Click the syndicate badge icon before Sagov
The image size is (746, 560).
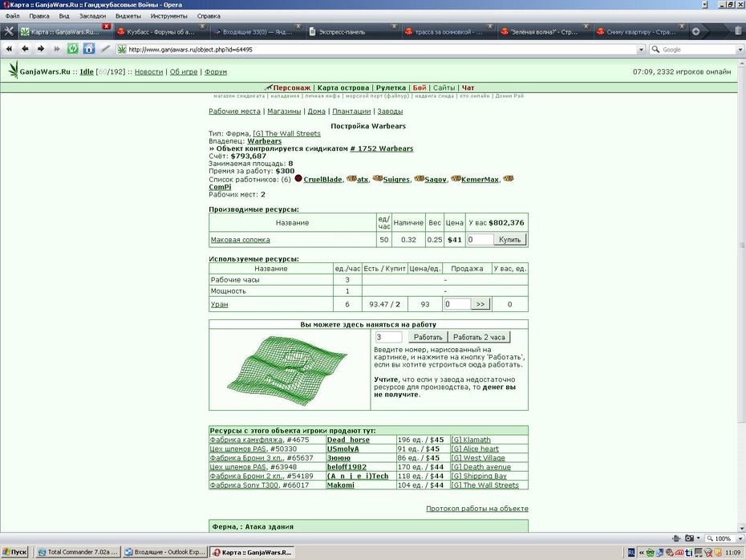point(420,178)
